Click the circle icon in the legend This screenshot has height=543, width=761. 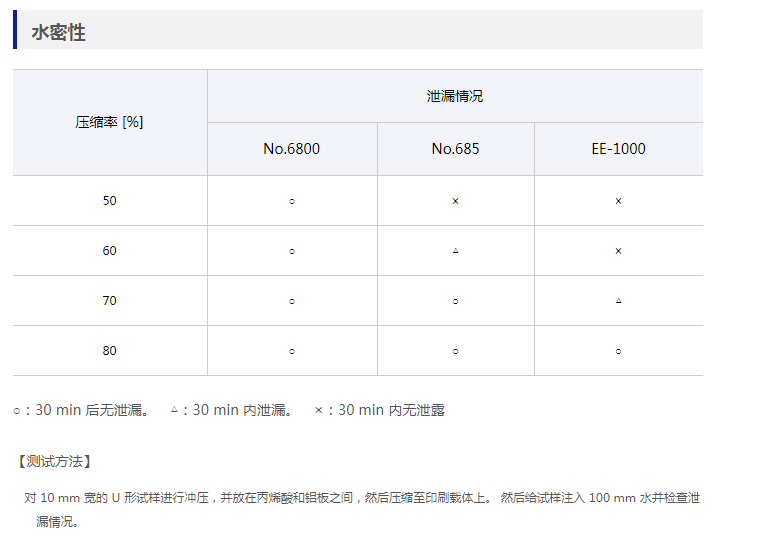[17, 411]
